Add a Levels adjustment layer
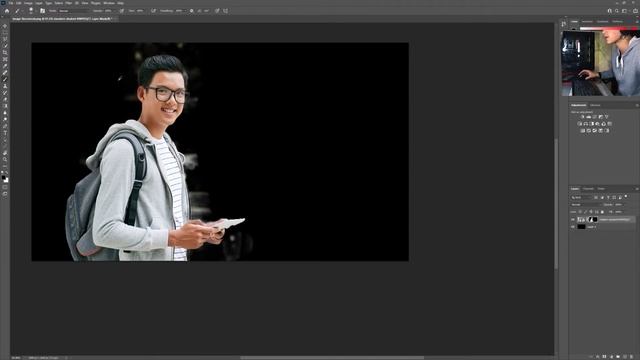640x360 pixels. [589, 116]
